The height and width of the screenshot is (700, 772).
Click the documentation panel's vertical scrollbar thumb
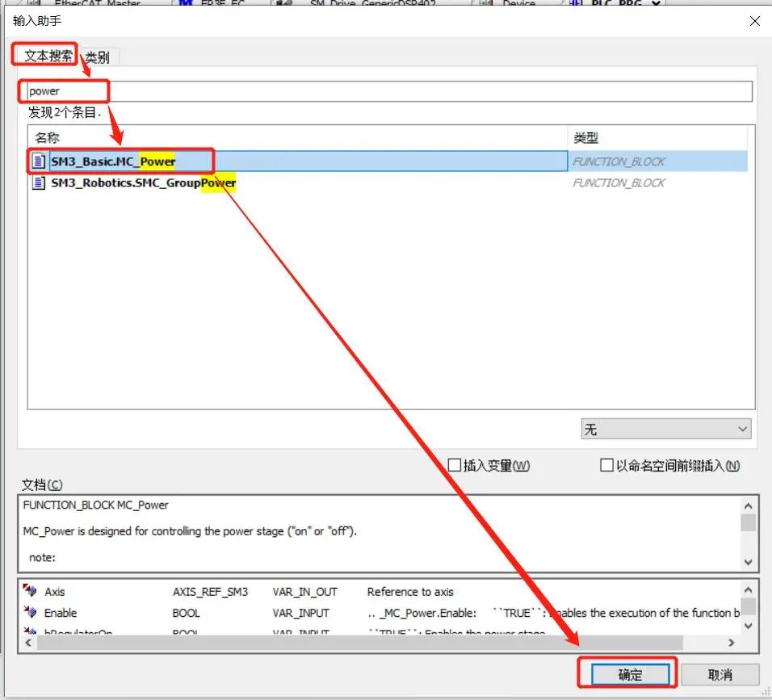pos(748,523)
